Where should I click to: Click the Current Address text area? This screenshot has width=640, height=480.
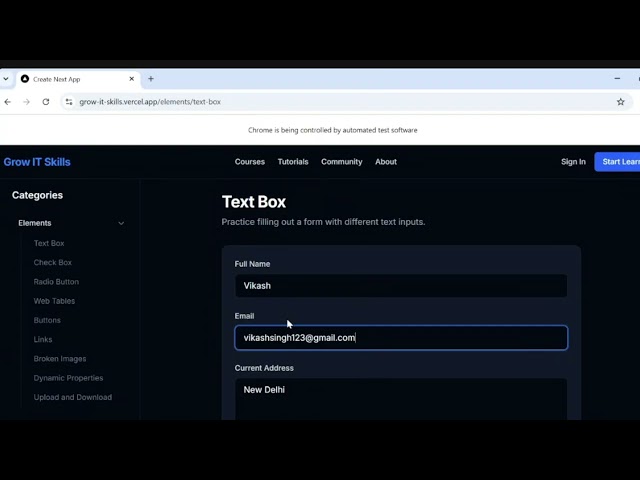(x=401, y=399)
